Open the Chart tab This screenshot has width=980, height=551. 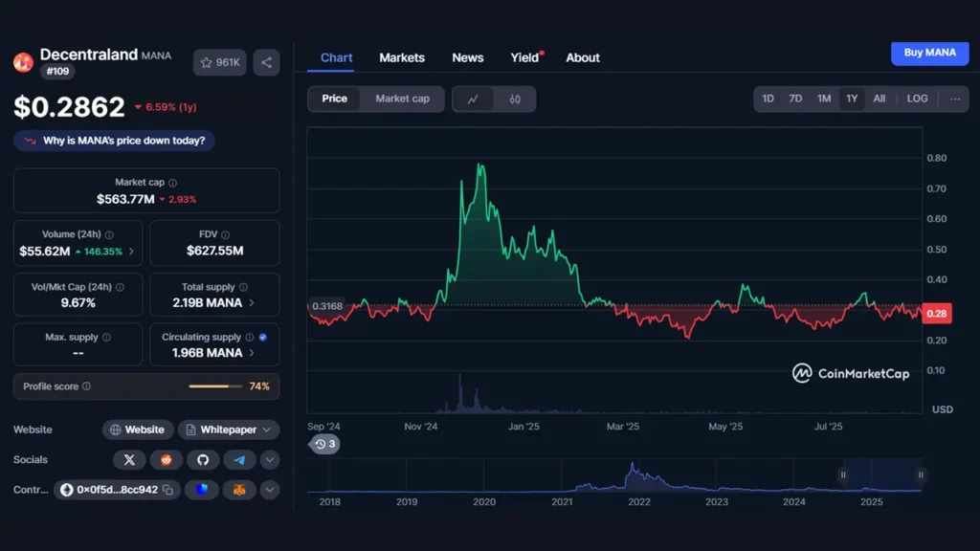pos(336,57)
